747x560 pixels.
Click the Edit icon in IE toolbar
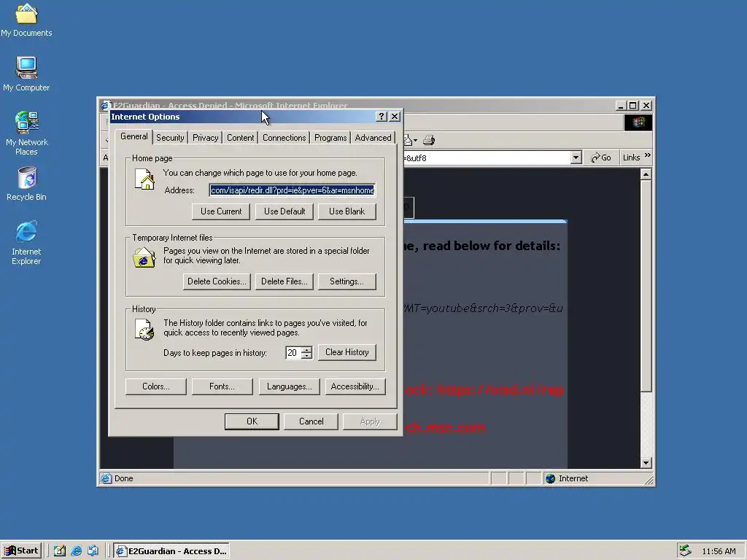click(x=408, y=140)
